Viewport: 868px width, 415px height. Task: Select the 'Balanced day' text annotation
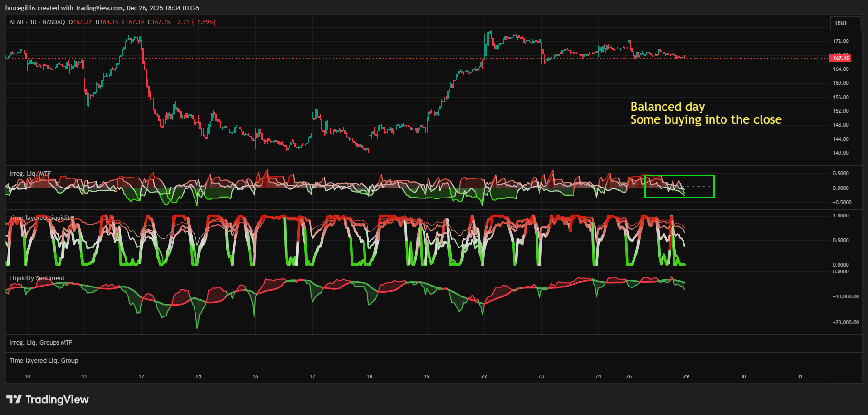(x=667, y=107)
